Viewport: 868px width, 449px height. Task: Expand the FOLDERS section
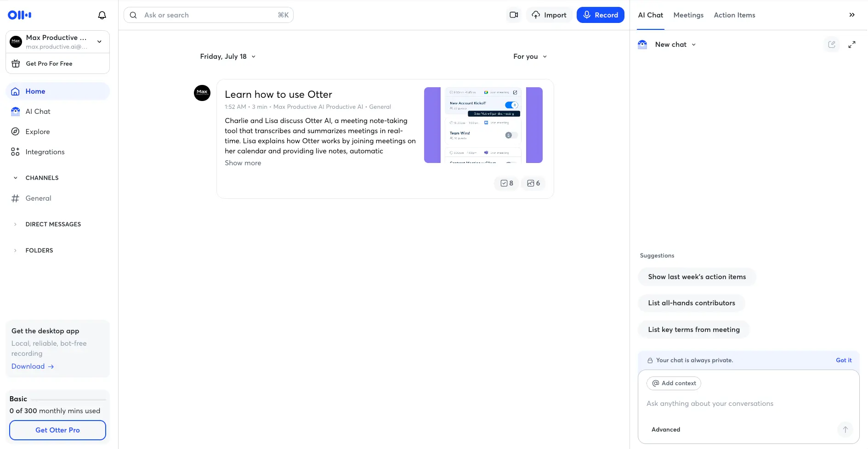[x=16, y=251]
